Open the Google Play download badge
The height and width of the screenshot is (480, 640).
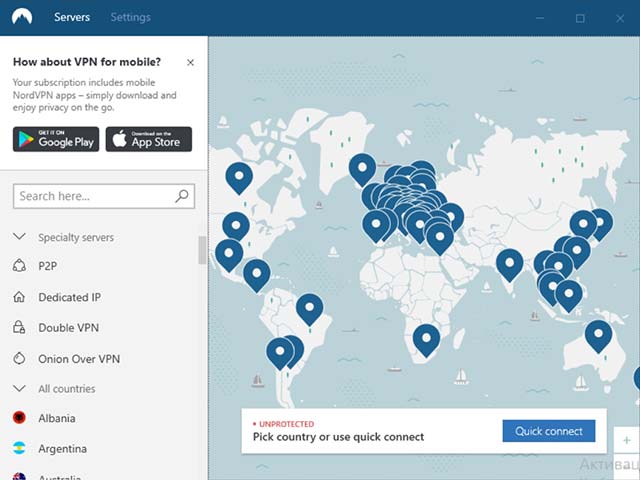(56, 139)
